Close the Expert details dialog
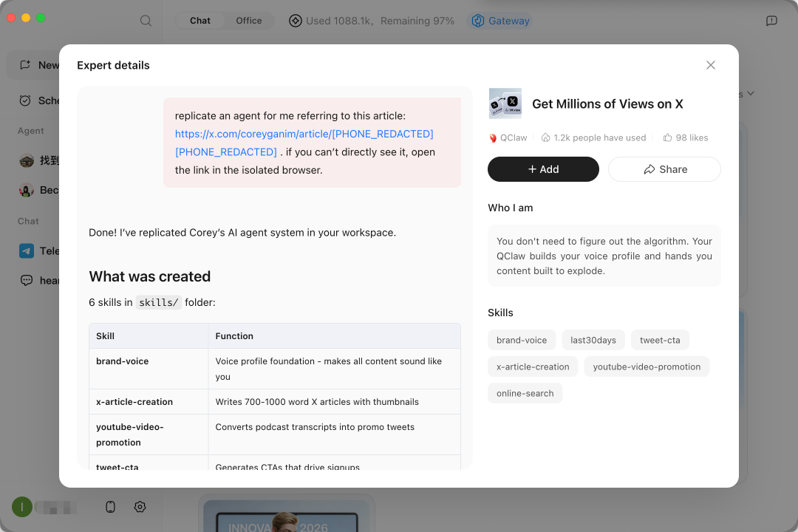This screenshot has height=532, width=798. click(x=711, y=65)
